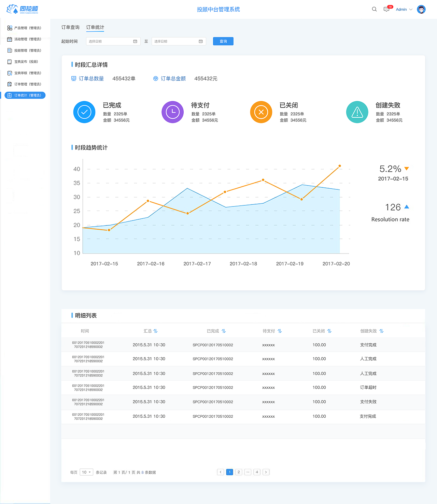Click the 2017-02-17 axis label
This screenshot has height=504, width=437.
[x=197, y=264]
